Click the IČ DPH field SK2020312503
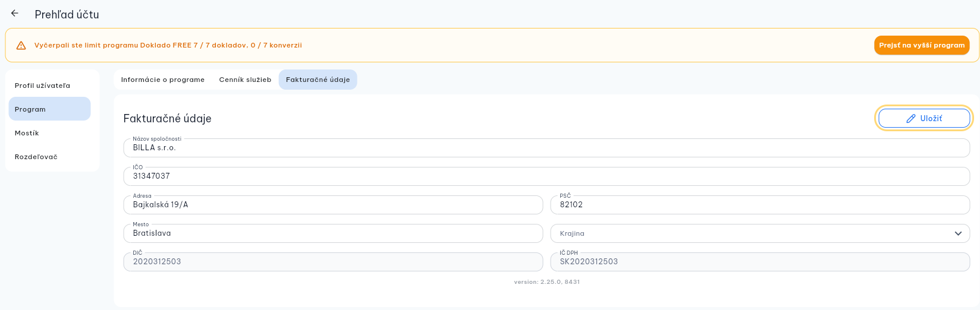 click(x=760, y=262)
